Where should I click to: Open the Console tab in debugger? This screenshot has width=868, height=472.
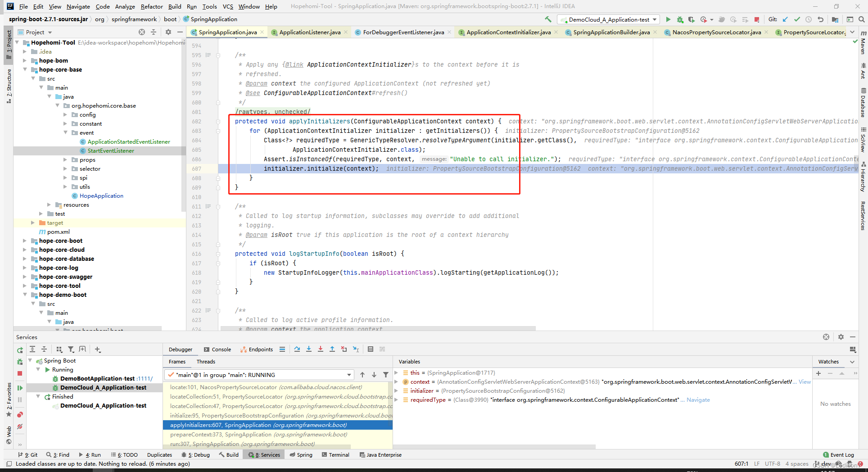pyautogui.click(x=217, y=349)
